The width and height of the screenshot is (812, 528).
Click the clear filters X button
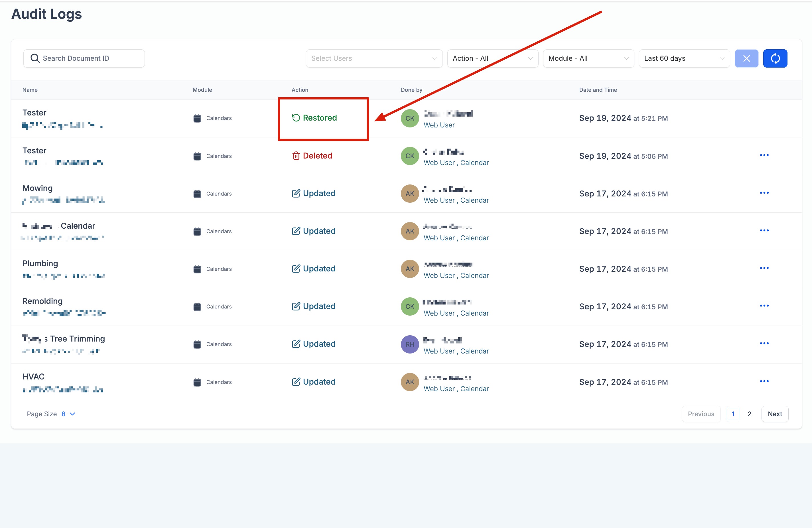746,58
